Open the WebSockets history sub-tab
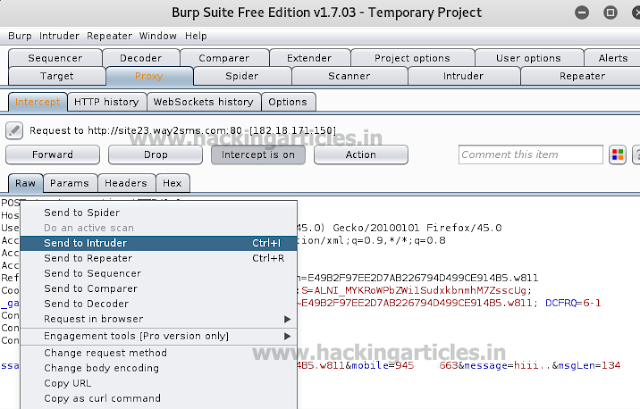The width and height of the screenshot is (640, 409). click(x=204, y=102)
